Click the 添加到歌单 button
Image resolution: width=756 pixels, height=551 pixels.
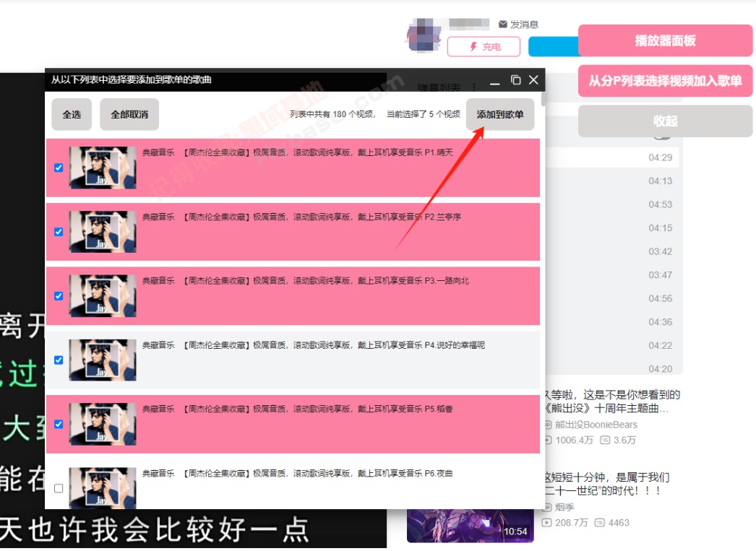500,115
